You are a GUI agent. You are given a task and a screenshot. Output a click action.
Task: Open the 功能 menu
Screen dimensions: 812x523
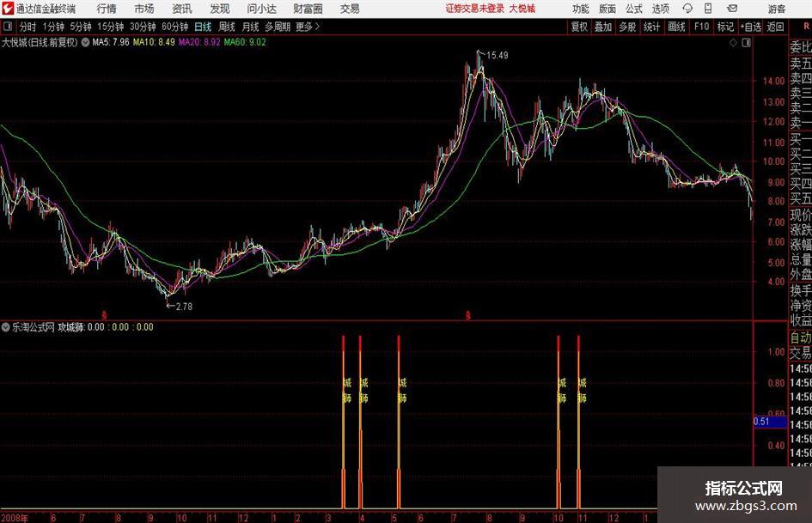[x=580, y=9]
